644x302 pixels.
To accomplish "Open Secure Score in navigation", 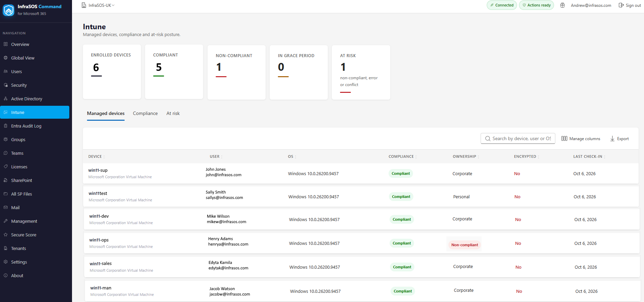I will pos(35,235).
